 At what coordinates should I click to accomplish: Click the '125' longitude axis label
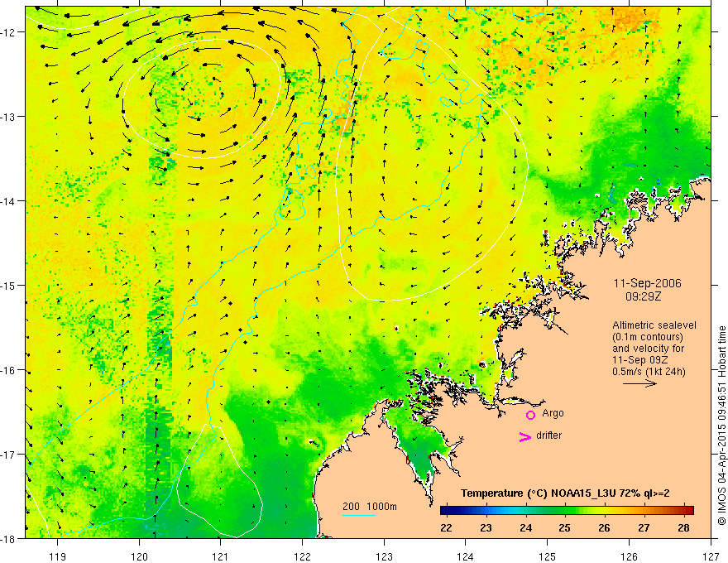548,556
